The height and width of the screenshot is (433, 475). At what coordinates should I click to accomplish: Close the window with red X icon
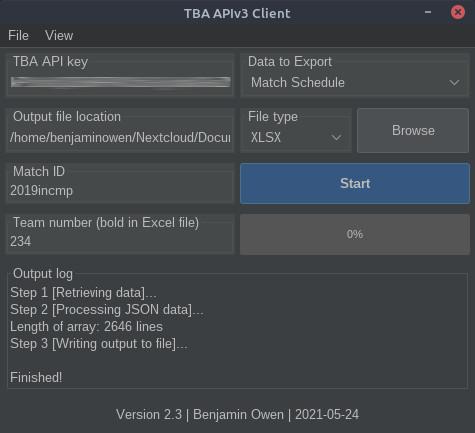click(x=458, y=12)
